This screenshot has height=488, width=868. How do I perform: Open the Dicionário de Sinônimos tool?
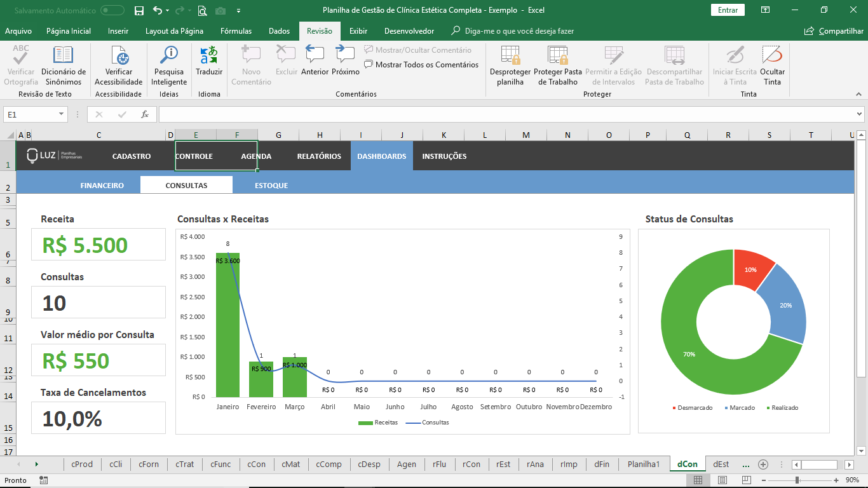tap(64, 65)
